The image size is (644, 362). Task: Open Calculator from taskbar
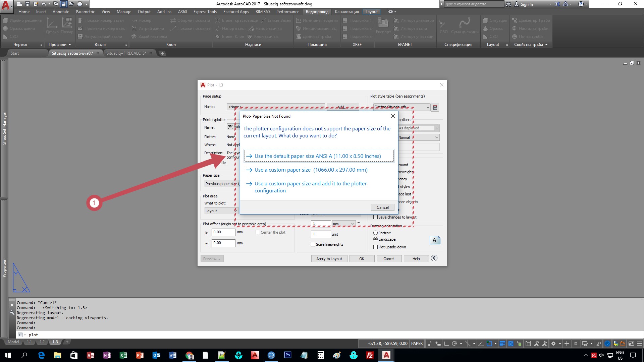coord(320,355)
